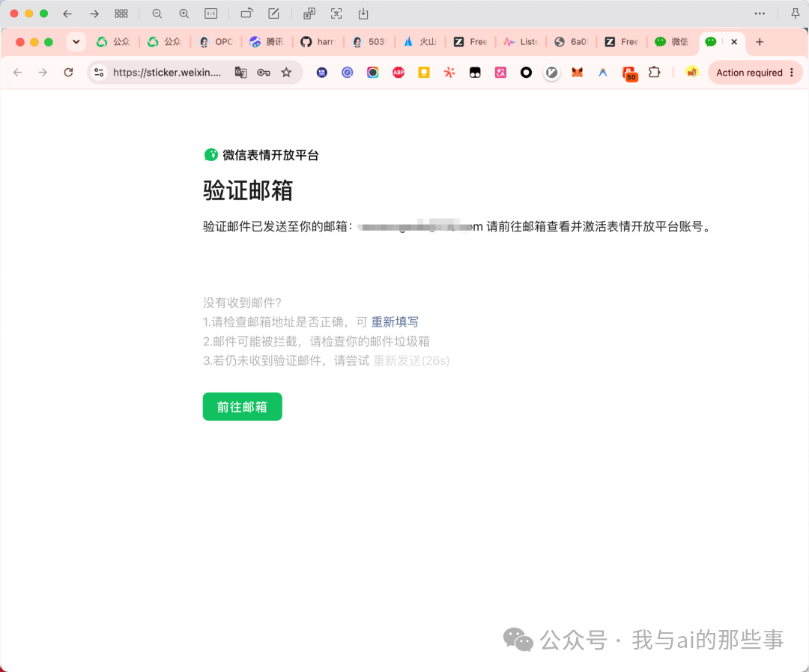Open the red ABP Adblock Plus extension
809x672 pixels.
pyautogui.click(x=399, y=72)
